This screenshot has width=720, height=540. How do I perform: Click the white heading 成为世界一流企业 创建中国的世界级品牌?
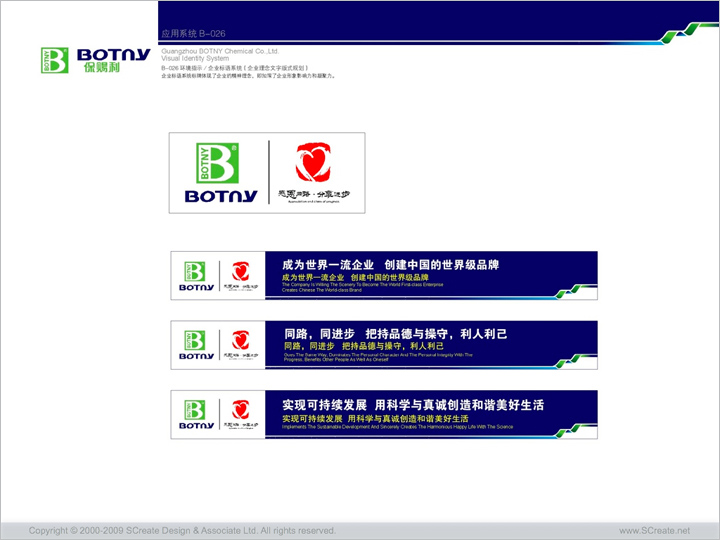390,264
